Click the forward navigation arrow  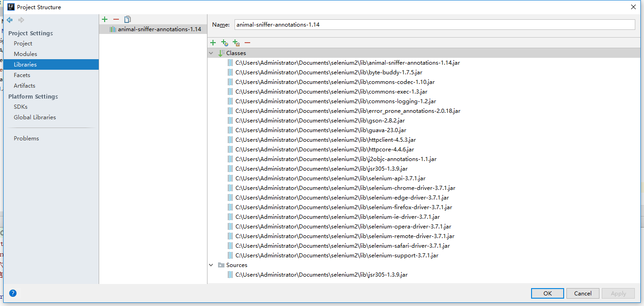click(21, 20)
